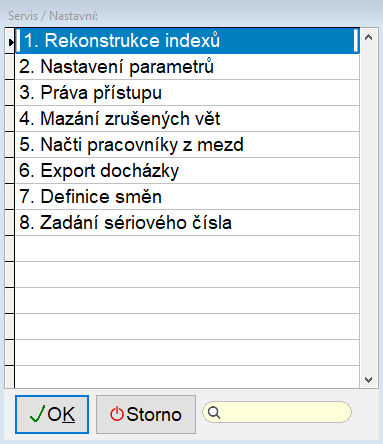The image size is (383, 444).
Task: Focus the yellow search input field
Action: (x=277, y=412)
